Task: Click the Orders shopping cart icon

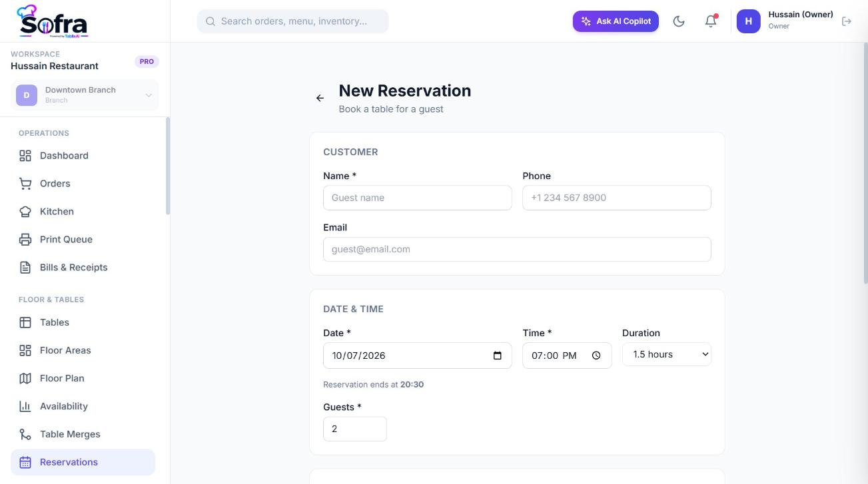Action: click(25, 184)
